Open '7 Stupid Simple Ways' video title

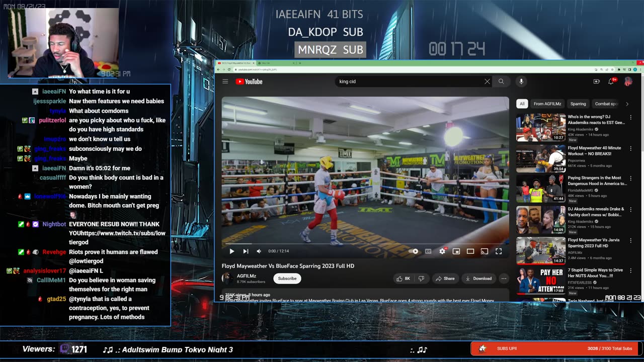coord(596,273)
